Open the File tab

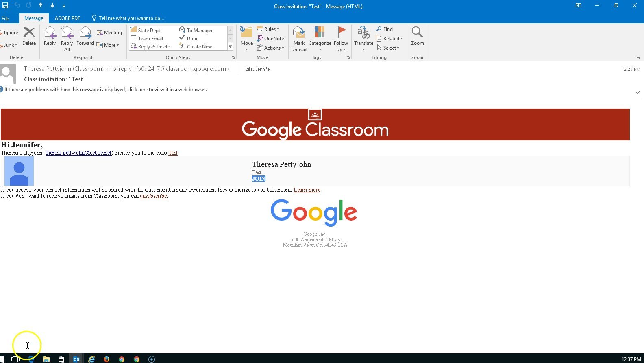click(x=5, y=18)
